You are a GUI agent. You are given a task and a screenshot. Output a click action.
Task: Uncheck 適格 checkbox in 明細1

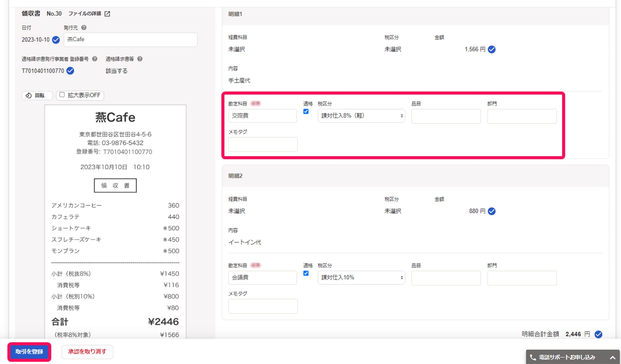pyautogui.click(x=306, y=111)
